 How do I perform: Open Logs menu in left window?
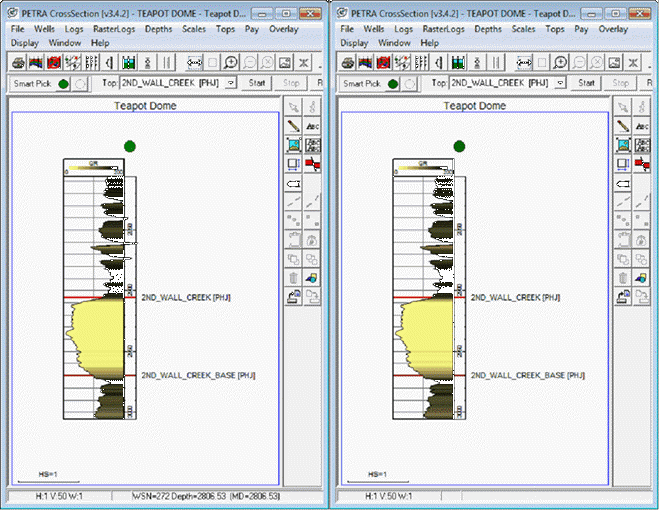pos(74,29)
